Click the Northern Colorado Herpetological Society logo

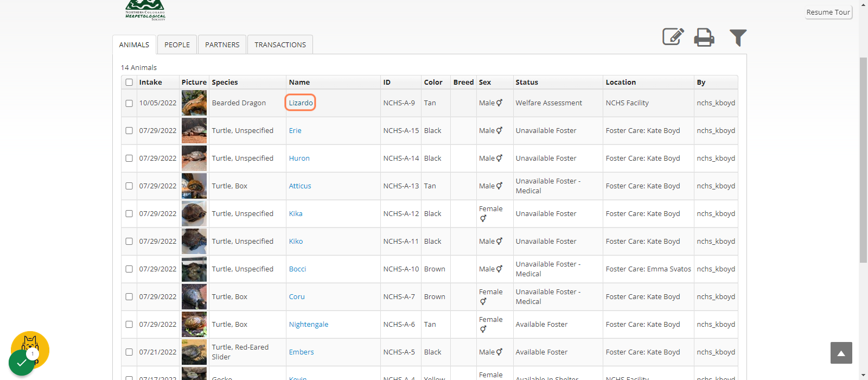(x=145, y=10)
